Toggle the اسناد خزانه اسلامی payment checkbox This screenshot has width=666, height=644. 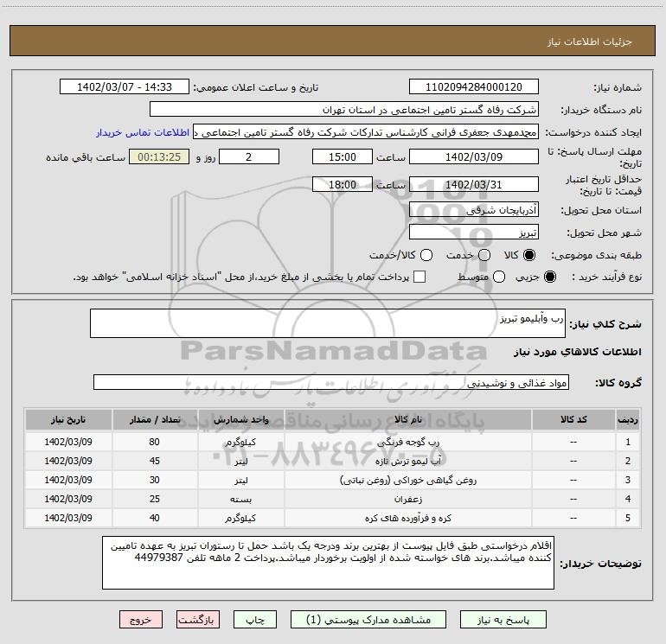point(419,277)
